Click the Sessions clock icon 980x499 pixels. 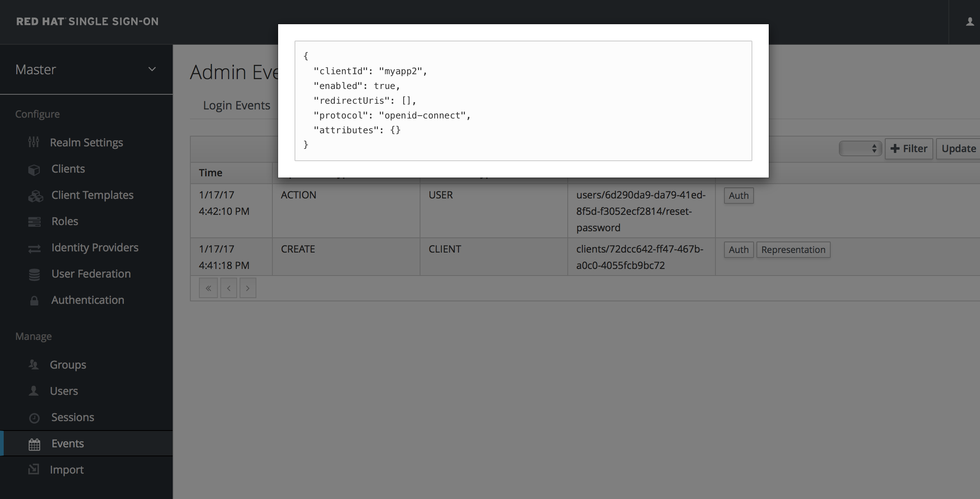pos(34,418)
